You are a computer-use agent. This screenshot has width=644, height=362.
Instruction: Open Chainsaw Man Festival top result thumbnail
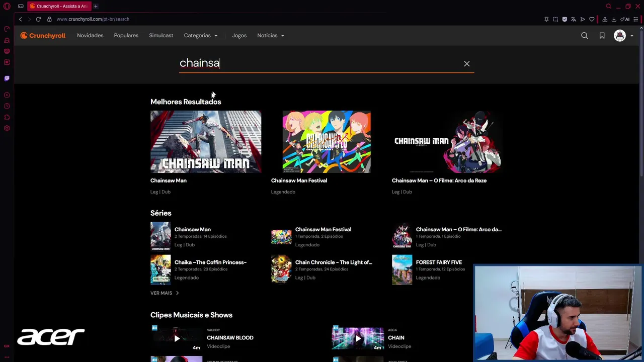tap(327, 142)
